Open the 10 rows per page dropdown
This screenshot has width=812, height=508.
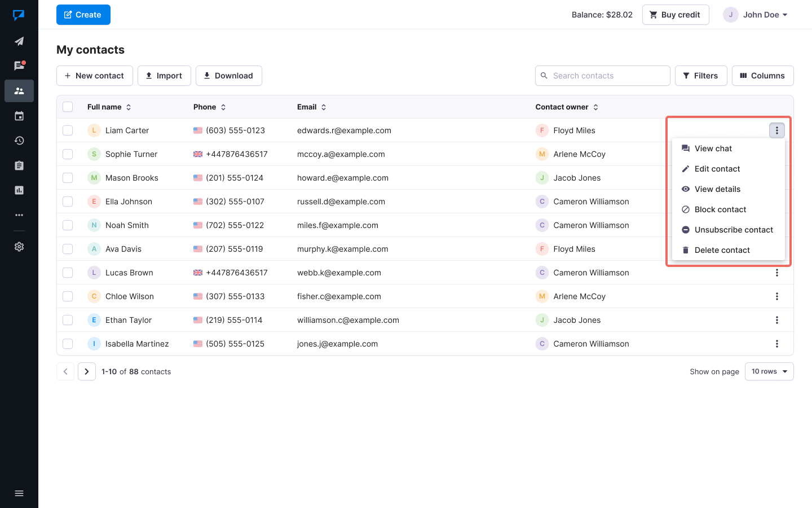[x=769, y=371]
